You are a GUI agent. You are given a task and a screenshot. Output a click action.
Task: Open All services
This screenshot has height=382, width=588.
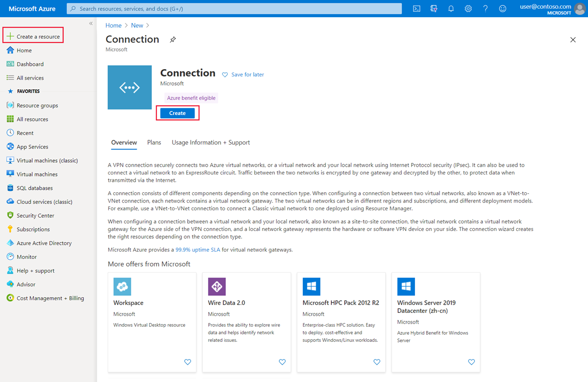(25, 77)
